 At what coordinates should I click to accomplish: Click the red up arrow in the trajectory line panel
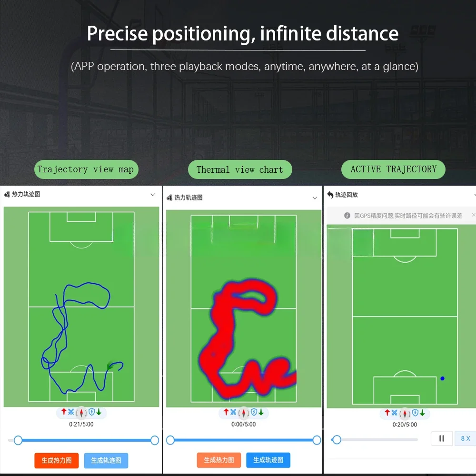pos(64,412)
